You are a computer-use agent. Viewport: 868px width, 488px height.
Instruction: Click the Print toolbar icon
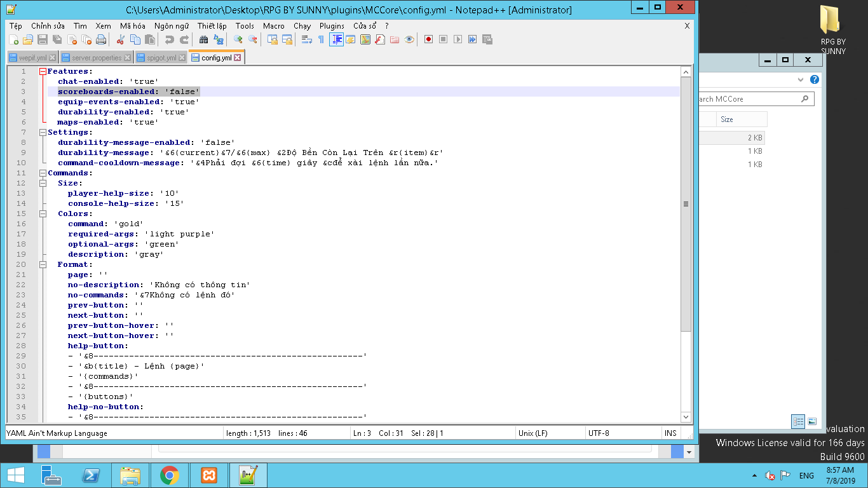click(101, 39)
